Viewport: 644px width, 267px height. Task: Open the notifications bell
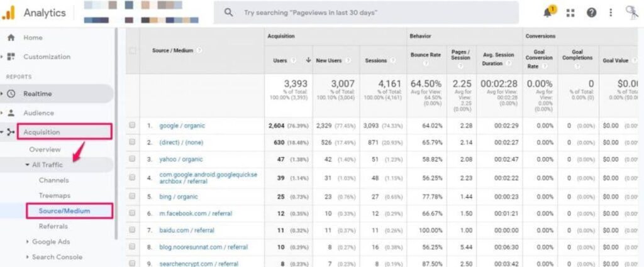pyautogui.click(x=548, y=13)
